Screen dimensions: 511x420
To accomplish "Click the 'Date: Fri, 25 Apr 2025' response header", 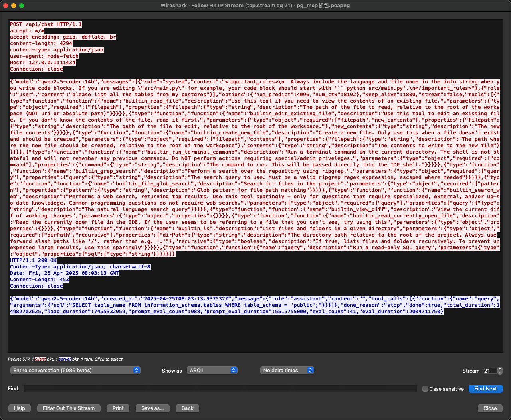I will (65, 273).
